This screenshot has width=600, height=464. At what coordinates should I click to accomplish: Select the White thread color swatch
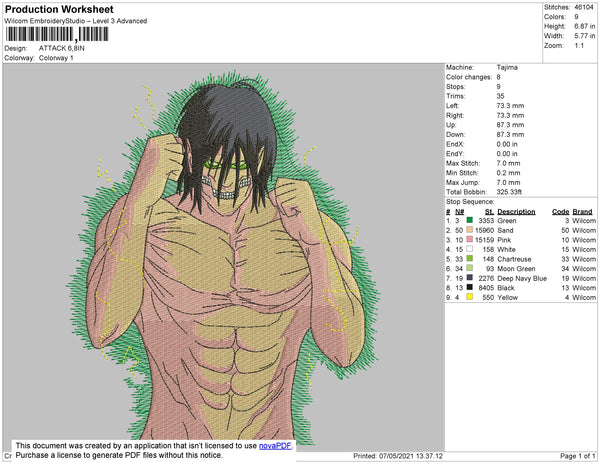[470, 249]
